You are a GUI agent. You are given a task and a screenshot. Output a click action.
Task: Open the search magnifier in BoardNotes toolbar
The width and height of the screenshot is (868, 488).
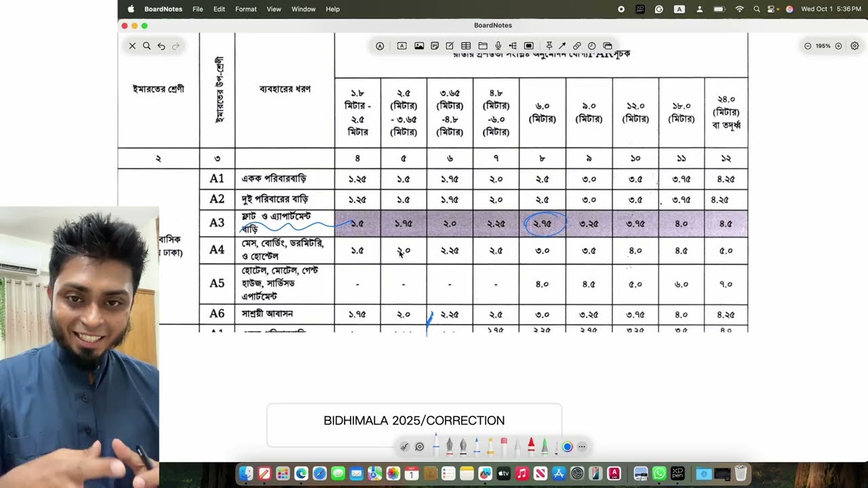pos(146,46)
